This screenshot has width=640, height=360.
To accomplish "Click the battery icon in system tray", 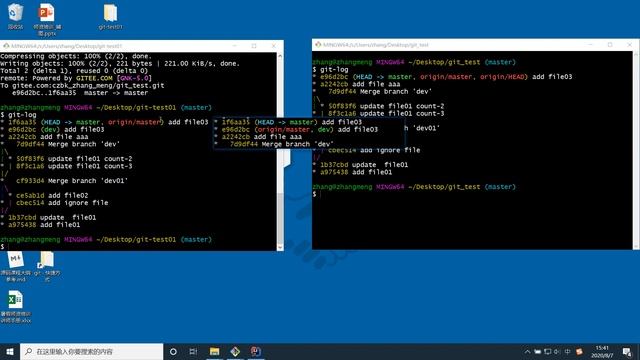I will [x=538, y=351].
